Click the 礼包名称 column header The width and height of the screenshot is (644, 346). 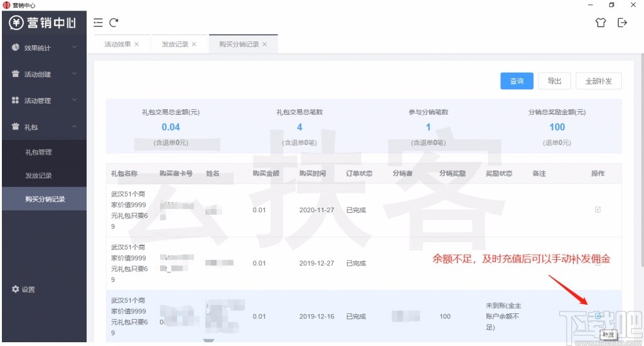pyautogui.click(x=124, y=173)
